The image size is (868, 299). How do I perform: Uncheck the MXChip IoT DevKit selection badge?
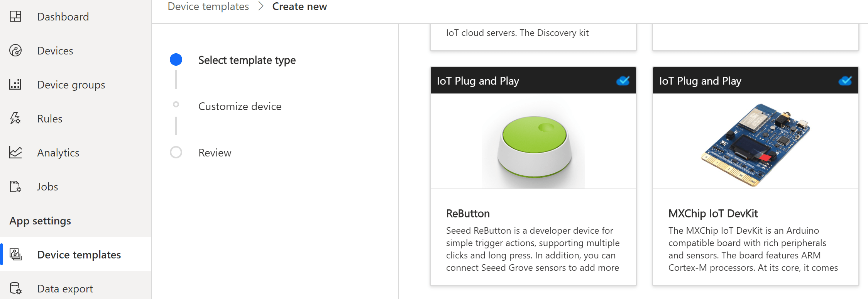tap(845, 81)
